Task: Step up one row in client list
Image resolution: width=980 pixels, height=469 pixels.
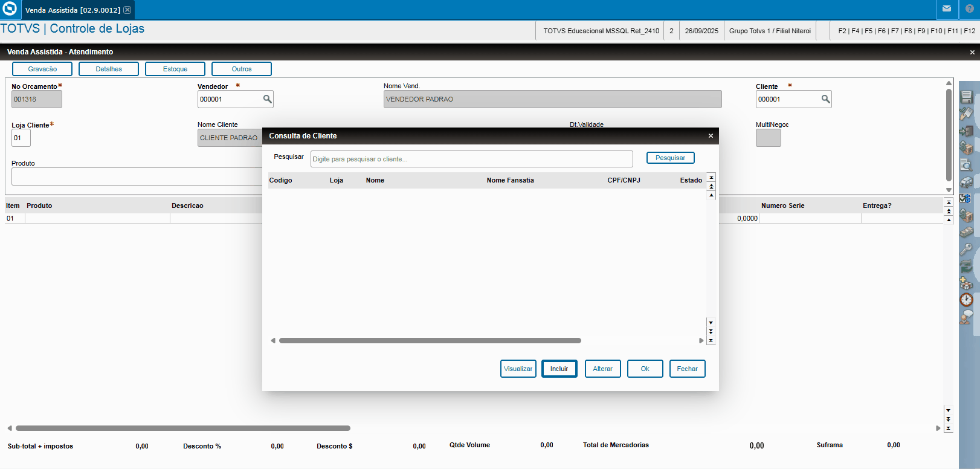Action: [x=711, y=195]
